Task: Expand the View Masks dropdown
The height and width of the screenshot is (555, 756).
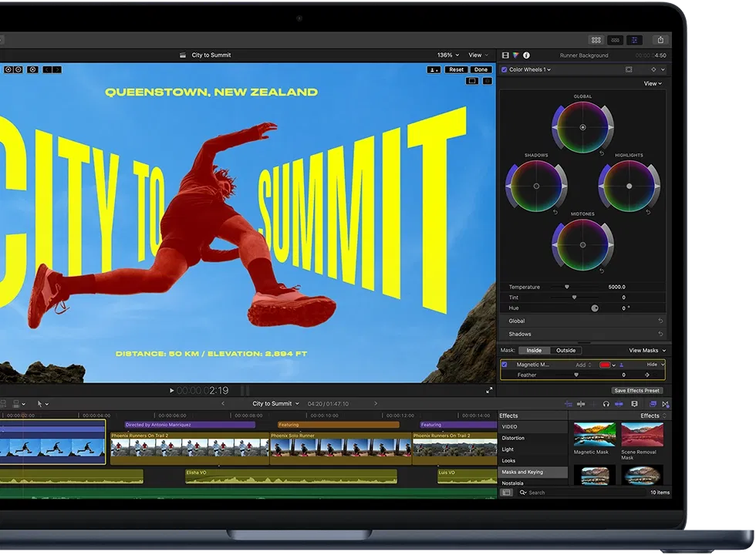Action: click(647, 351)
